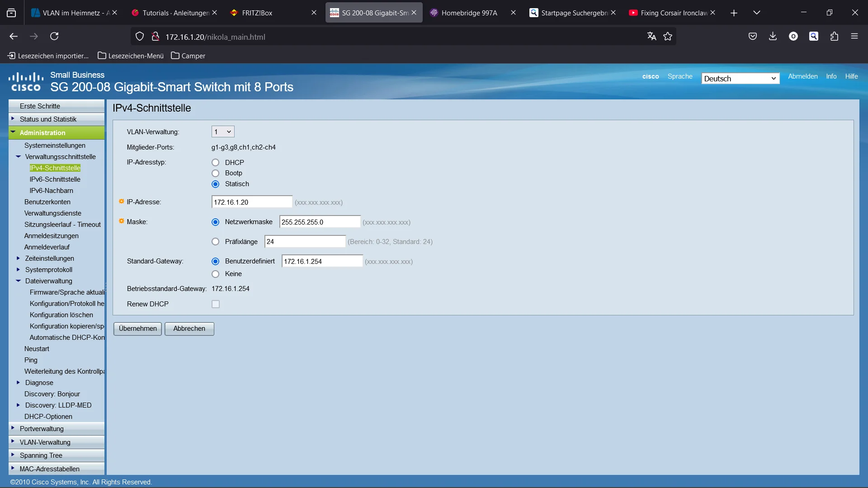Open the Spanning Tree menu section
The width and height of the screenshot is (868, 488).
pos(57,455)
